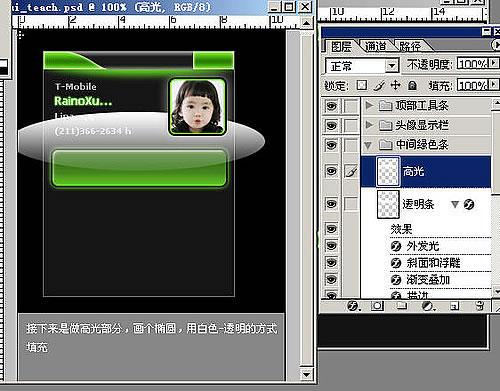Screen dimensions: 500x391
Task: Open new fill or adjustment layer menu
Action: pyautogui.click(x=428, y=306)
